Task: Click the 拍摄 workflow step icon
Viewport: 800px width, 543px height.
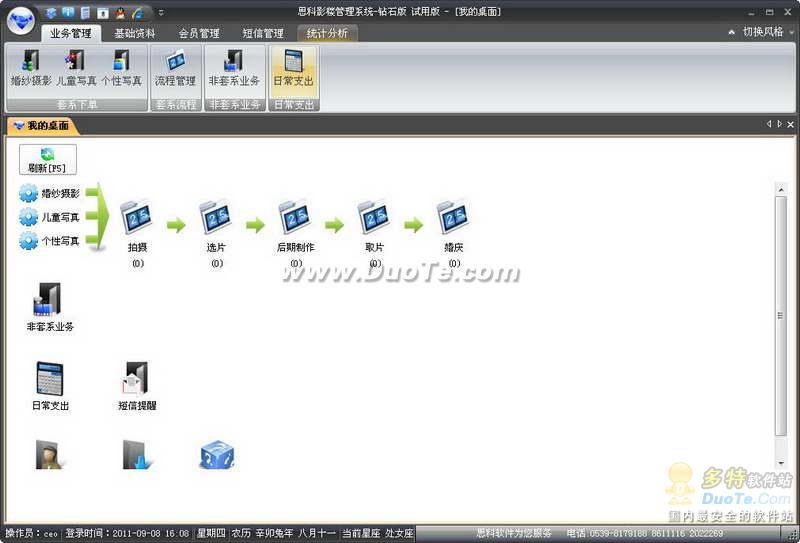Action: click(137, 218)
